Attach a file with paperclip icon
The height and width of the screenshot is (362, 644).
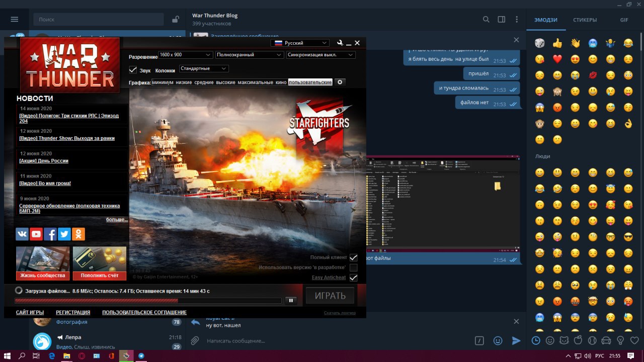coord(195,341)
